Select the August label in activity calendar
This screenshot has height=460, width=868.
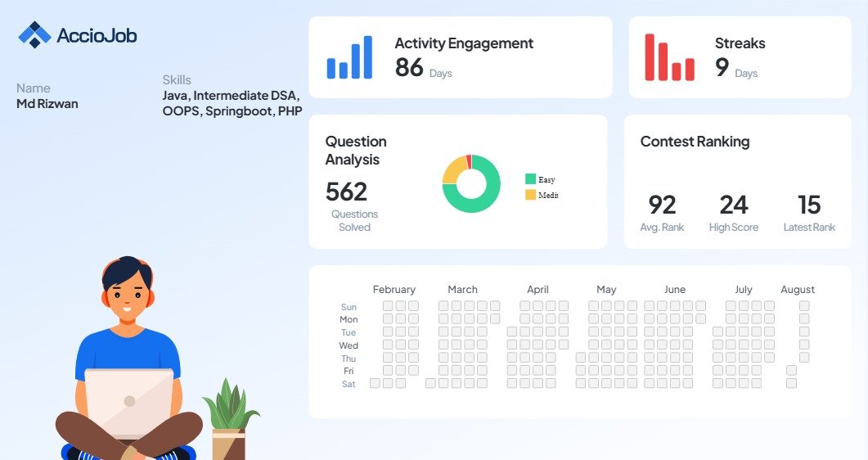click(798, 290)
